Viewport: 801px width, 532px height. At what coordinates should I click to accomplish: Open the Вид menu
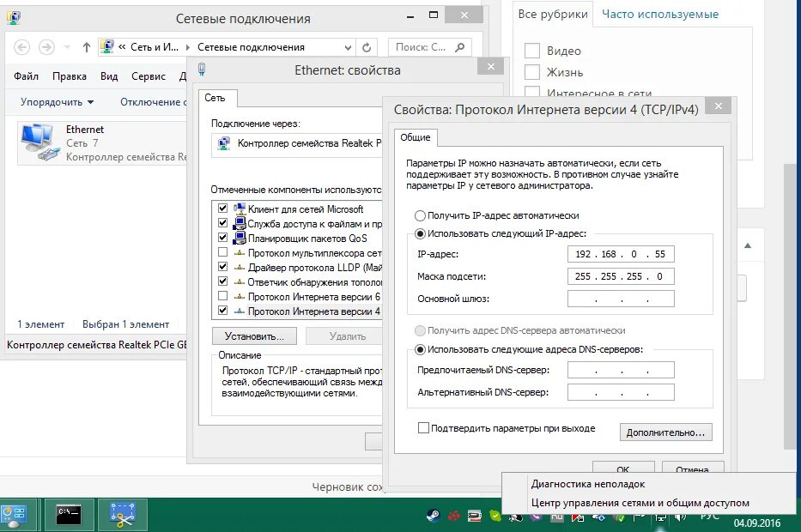coord(109,76)
